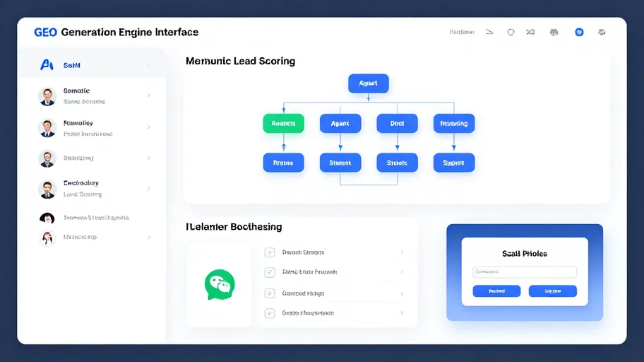The height and width of the screenshot is (362, 644).
Task: Click the female avatar in bottom sidebar row
Action: (47, 238)
